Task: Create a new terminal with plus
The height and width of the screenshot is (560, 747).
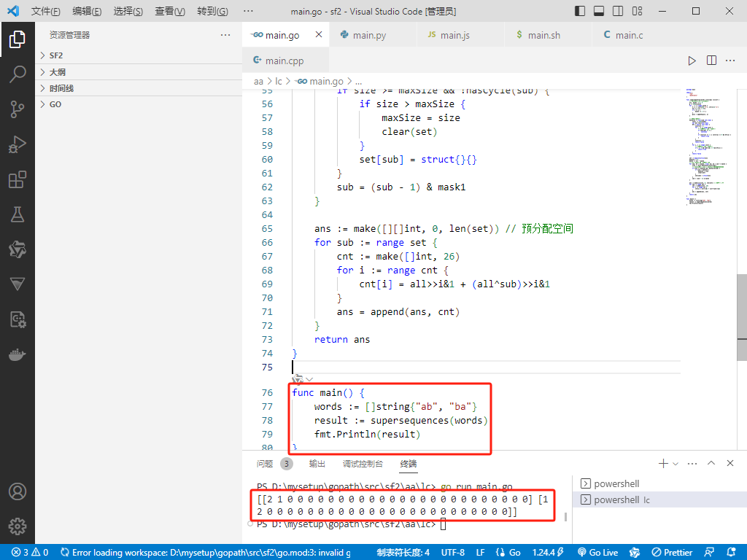Action: click(x=662, y=463)
